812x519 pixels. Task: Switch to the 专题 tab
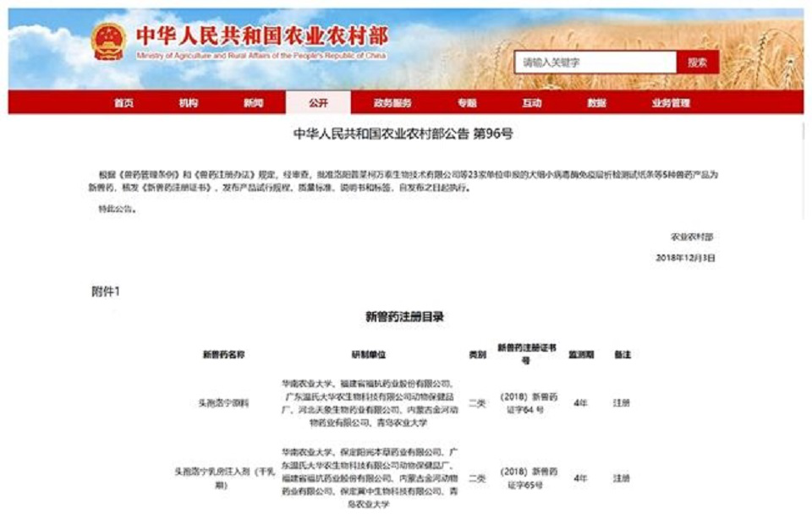tap(467, 103)
